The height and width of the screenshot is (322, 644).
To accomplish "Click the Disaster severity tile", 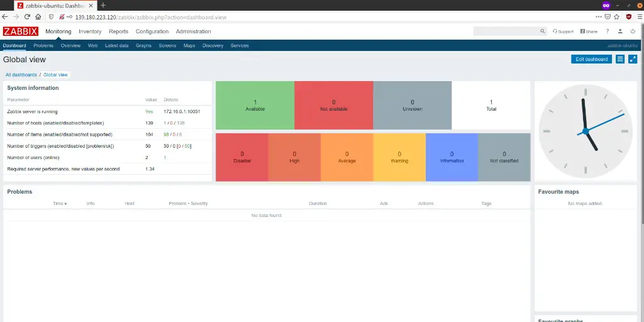I will pyautogui.click(x=242, y=157).
